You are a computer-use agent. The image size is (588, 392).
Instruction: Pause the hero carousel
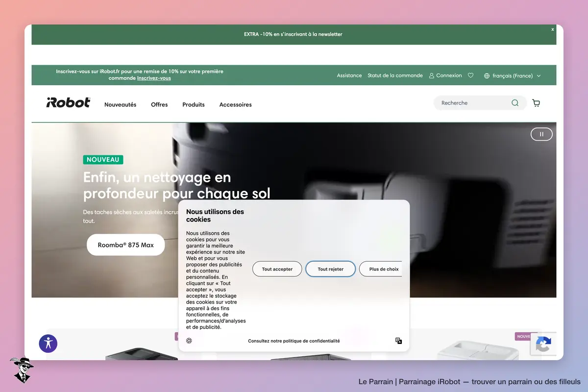point(541,134)
